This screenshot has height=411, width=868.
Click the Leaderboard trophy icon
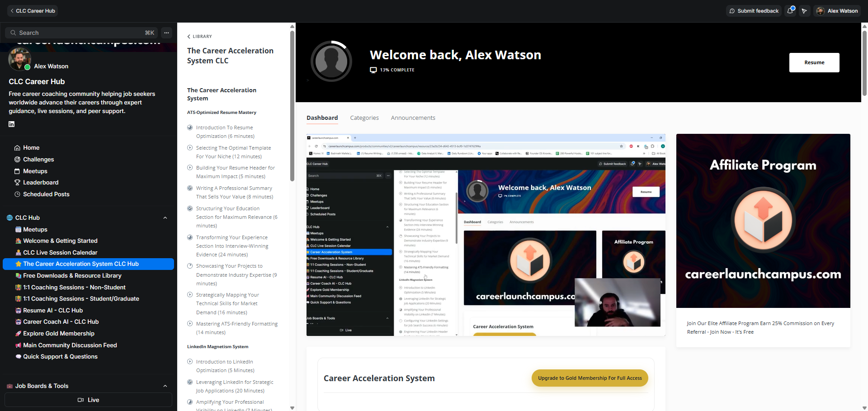pos(17,183)
